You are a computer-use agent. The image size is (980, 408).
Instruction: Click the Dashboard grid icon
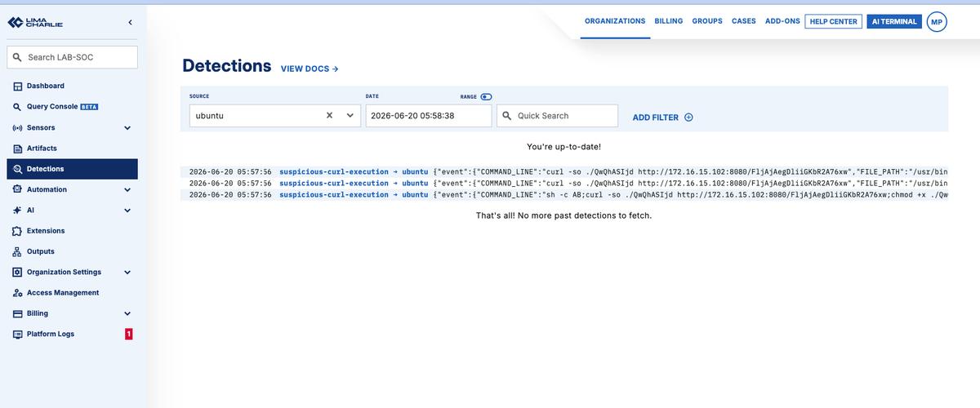click(x=17, y=86)
